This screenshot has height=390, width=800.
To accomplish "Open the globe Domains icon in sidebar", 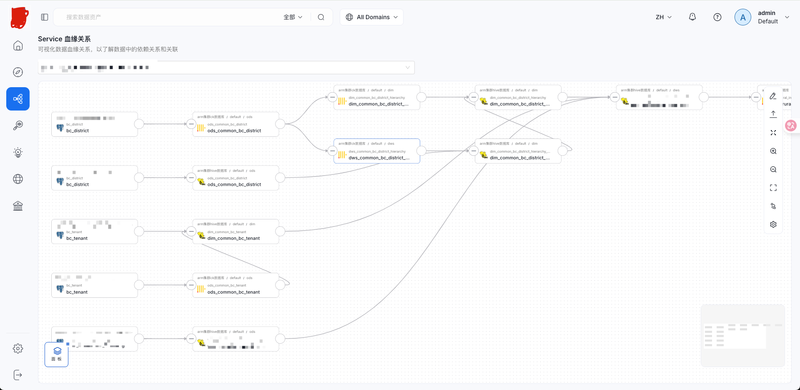I will point(18,179).
